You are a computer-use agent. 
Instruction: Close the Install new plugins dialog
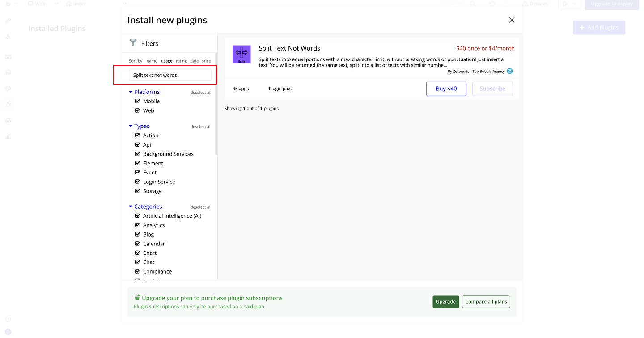click(x=512, y=20)
